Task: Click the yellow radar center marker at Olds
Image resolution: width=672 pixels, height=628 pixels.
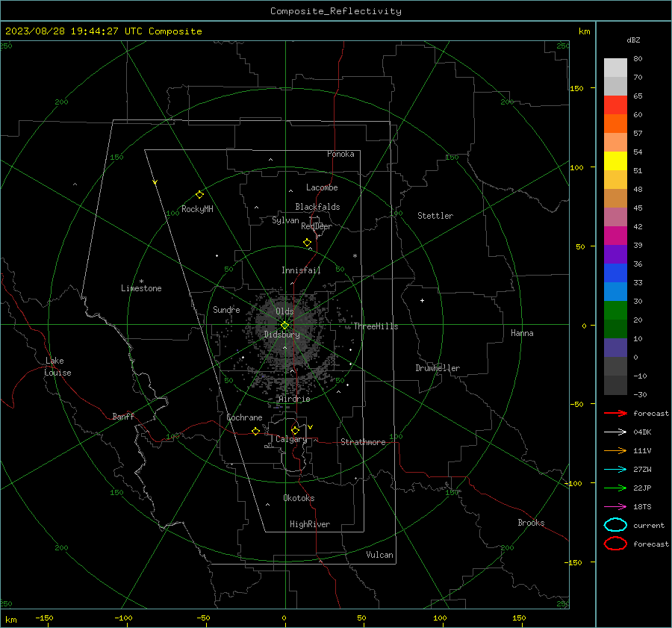Action: [284, 326]
